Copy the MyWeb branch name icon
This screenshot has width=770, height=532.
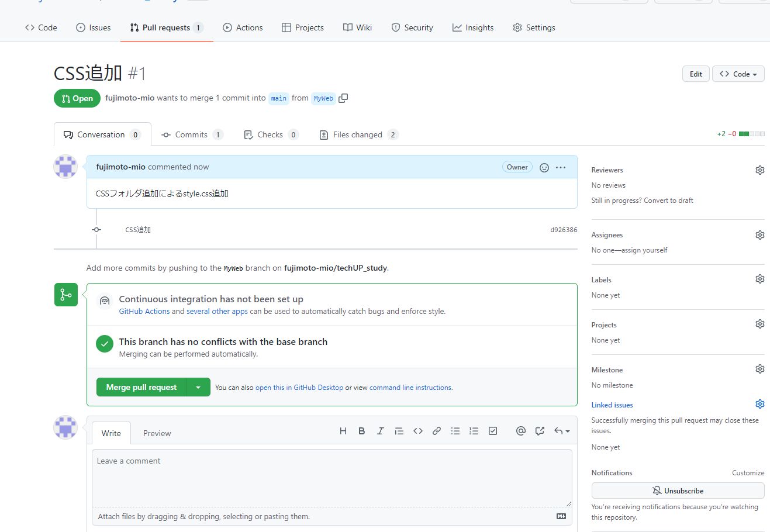pos(343,98)
